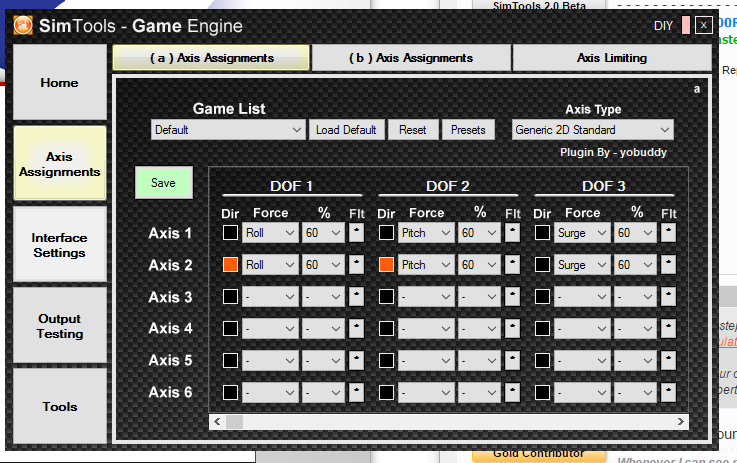
Task: Open the Presets button
Action: coord(468,130)
